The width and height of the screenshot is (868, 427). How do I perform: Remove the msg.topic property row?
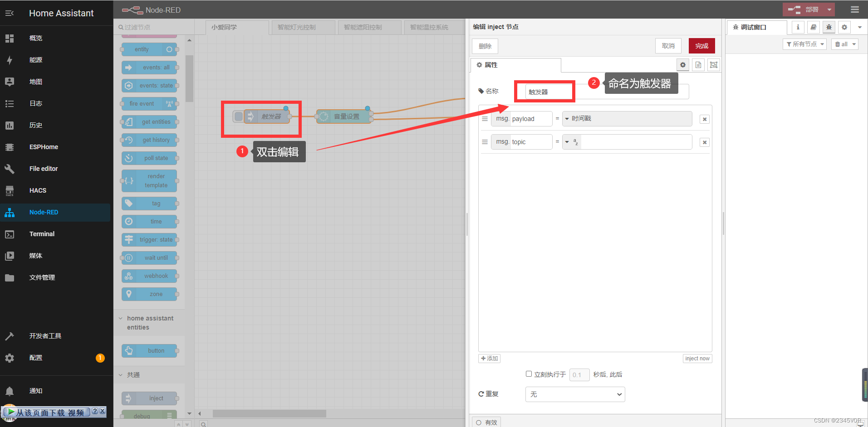(x=705, y=142)
